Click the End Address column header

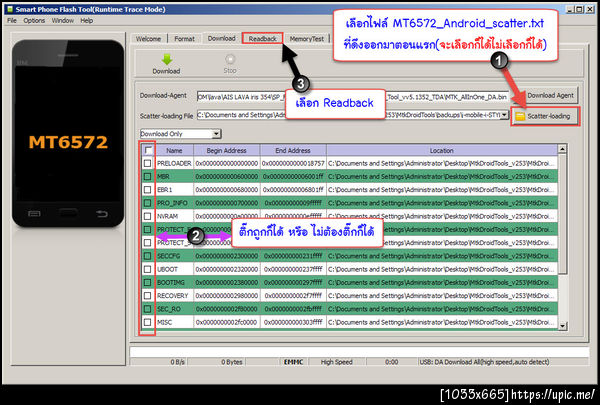293,150
